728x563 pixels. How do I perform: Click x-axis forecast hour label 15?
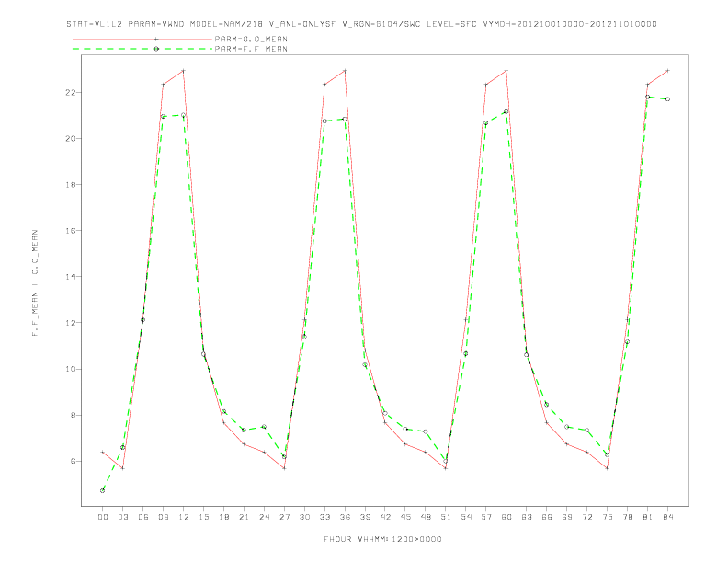[x=203, y=517]
